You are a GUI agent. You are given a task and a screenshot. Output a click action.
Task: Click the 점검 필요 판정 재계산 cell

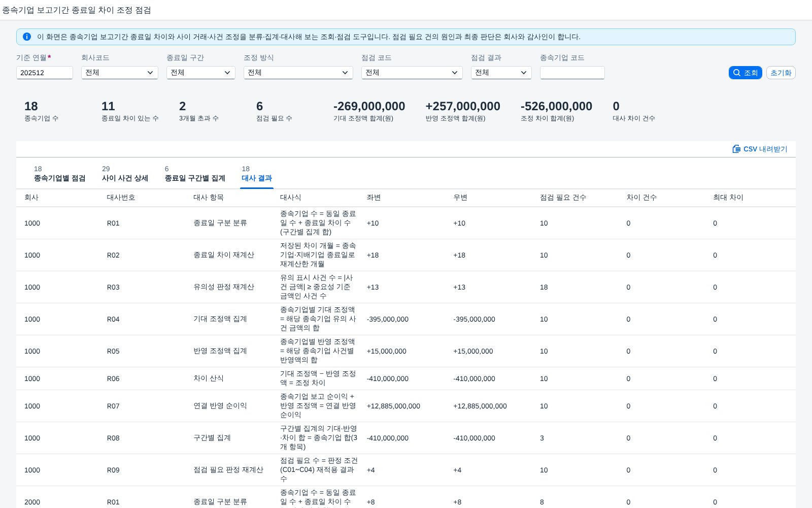tap(228, 470)
